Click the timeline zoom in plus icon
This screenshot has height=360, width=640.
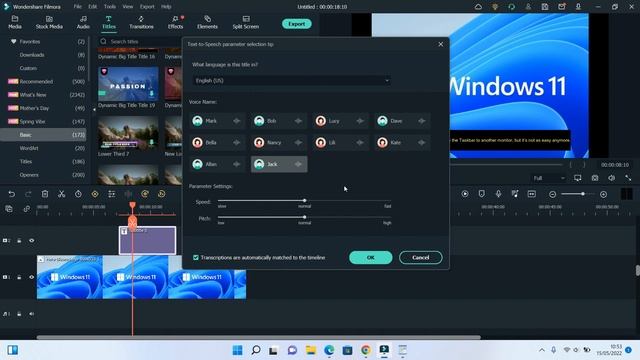click(603, 194)
